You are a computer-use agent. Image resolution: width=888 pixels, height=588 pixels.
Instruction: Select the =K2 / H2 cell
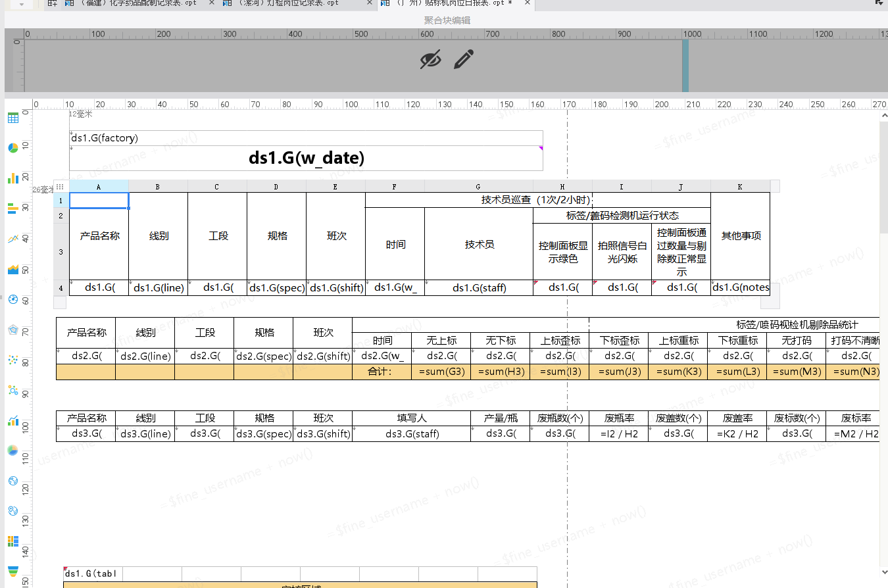[x=737, y=434]
